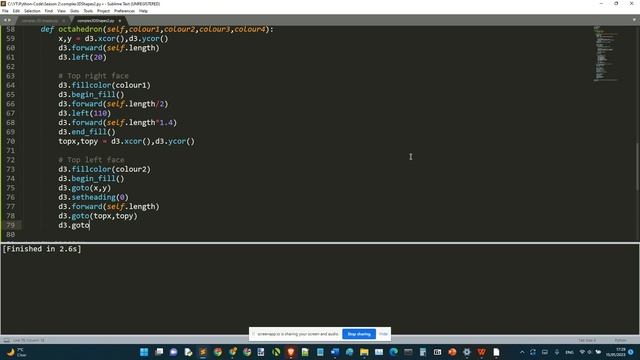This screenshot has width=640, height=360.
Task: Open the File menu
Action: point(5,11)
